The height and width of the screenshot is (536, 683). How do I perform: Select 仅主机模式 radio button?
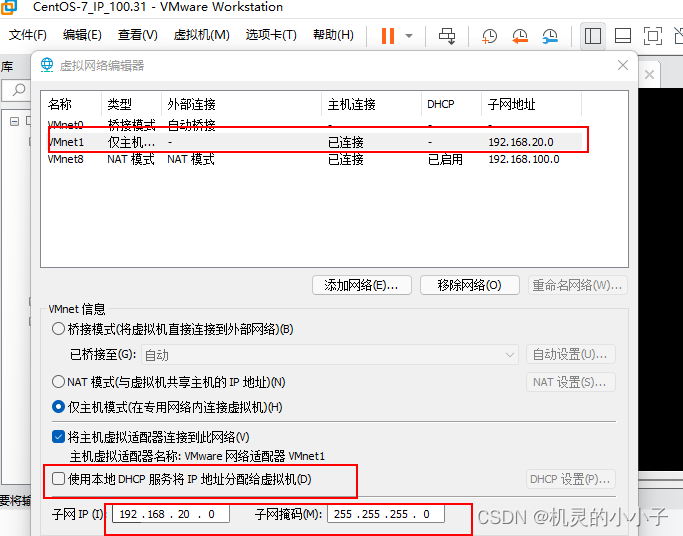(x=58, y=407)
